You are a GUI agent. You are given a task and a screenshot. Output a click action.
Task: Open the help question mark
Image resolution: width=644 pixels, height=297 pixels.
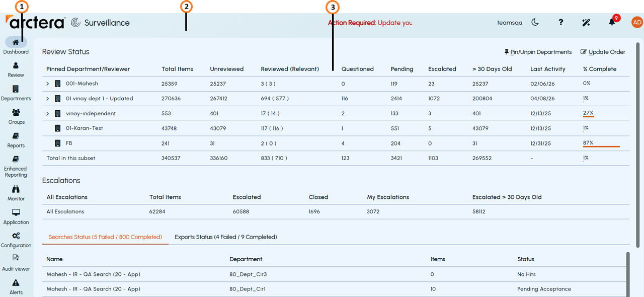(561, 22)
